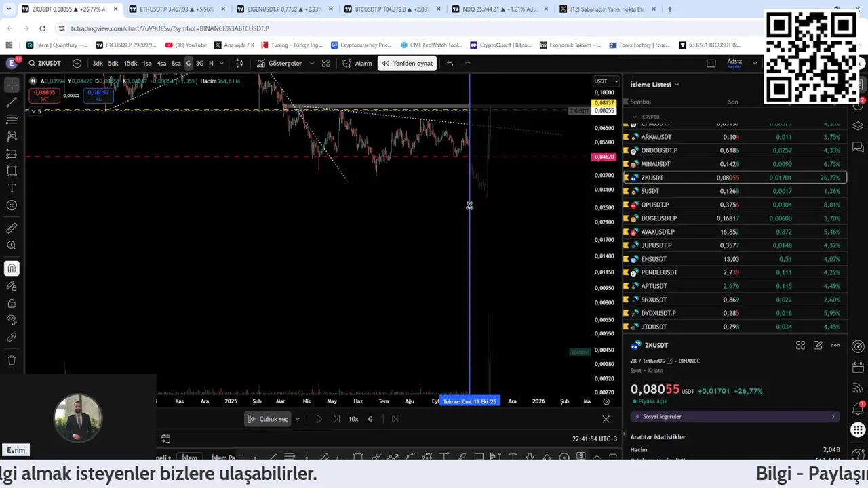The height and width of the screenshot is (488, 868).
Task: Select the geometric shapes brush tool
Action: [x=12, y=171]
